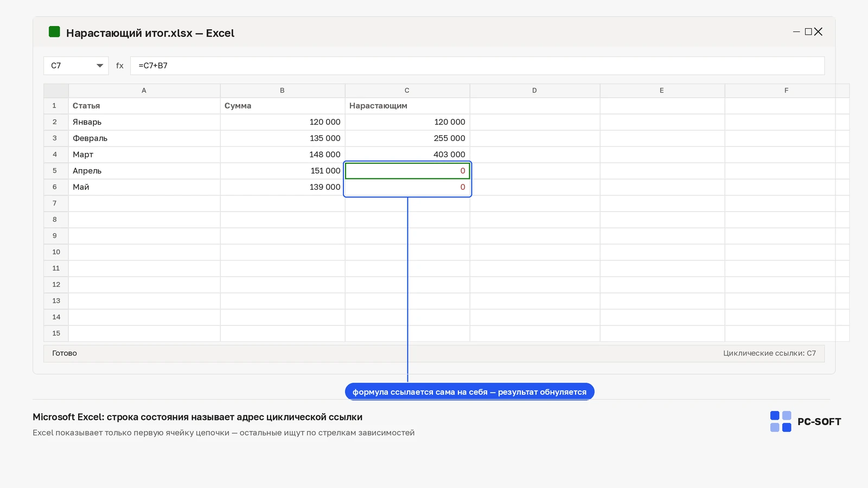
Task: Click the Май running total cell showing 0
Action: pyautogui.click(x=407, y=187)
